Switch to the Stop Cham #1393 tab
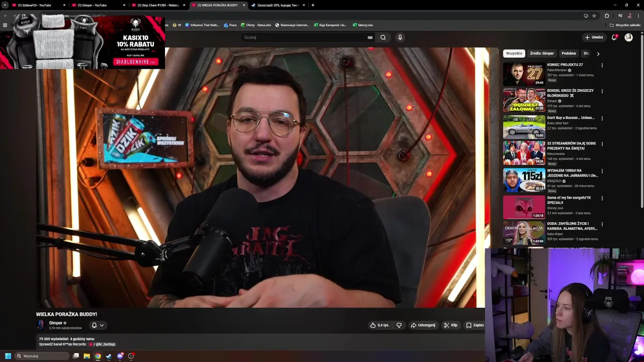Viewport: 644px width, 362px height. 158,5
